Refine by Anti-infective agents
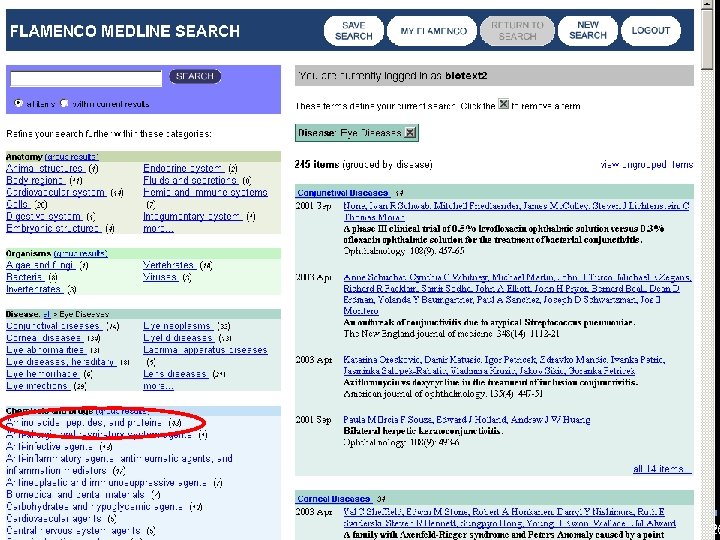Screen dimensions: 720x540 pos(51,446)
